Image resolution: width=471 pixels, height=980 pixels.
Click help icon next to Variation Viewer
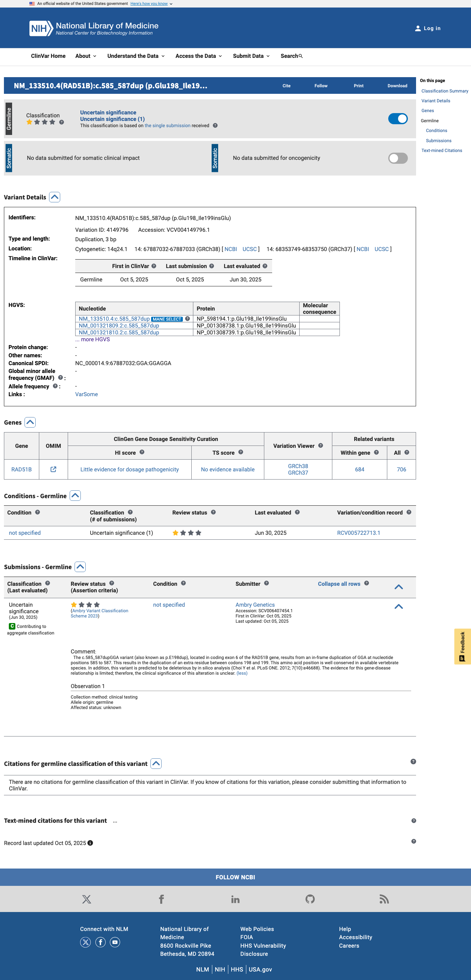(321, 446)
